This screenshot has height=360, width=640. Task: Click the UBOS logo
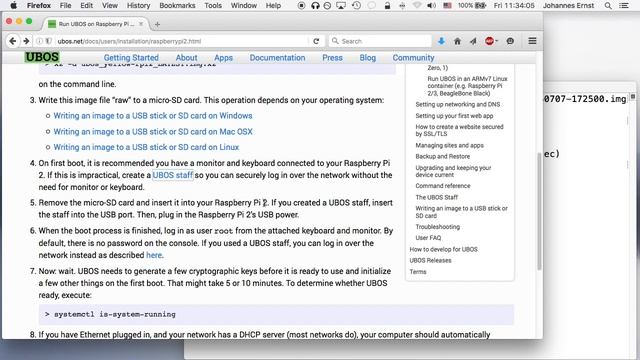pyautogui.click(x=42, y=57)
